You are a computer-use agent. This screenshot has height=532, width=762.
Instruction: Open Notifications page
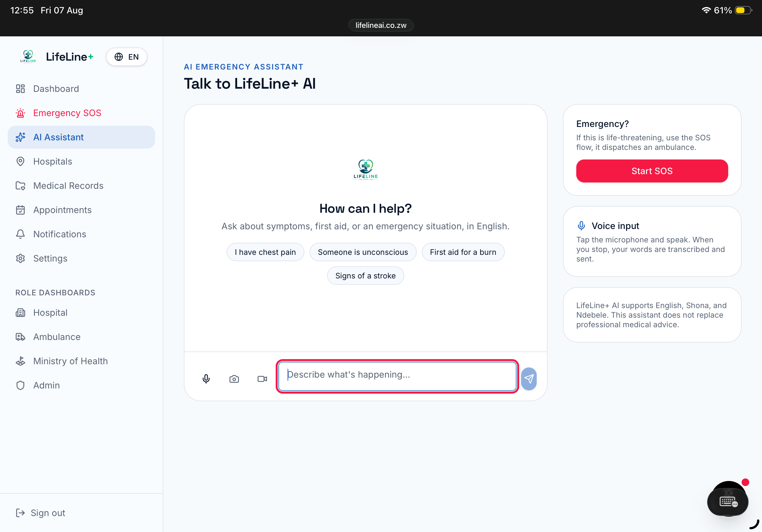81,234
